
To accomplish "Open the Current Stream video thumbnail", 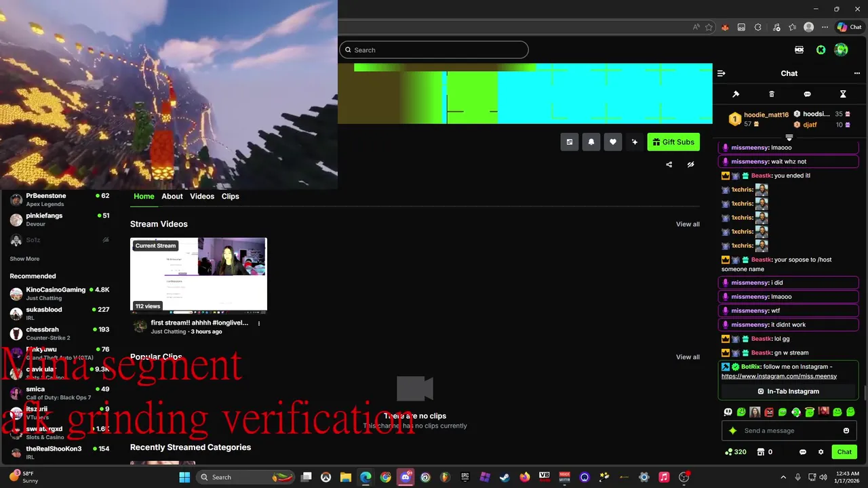I will (x=199, y=275).
